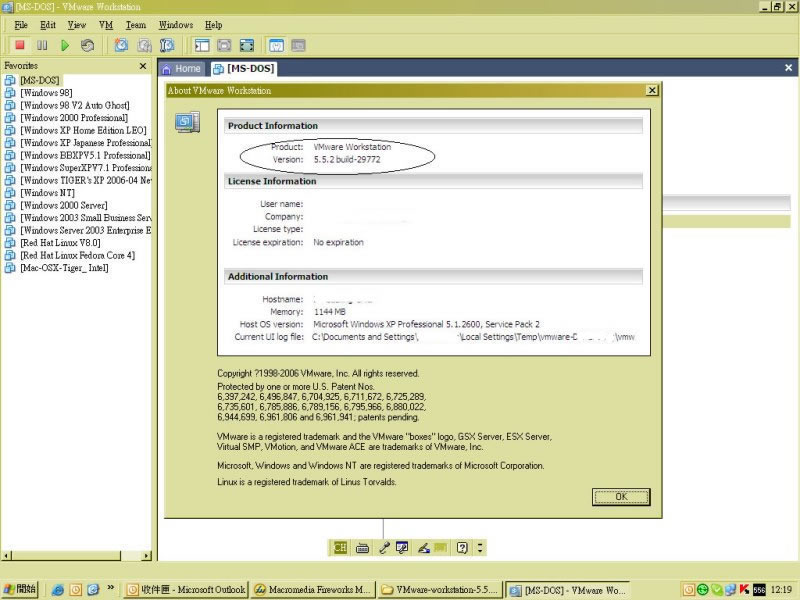Click the network connection tray icon
Screen dimensions: 800x600
(731, 589)
